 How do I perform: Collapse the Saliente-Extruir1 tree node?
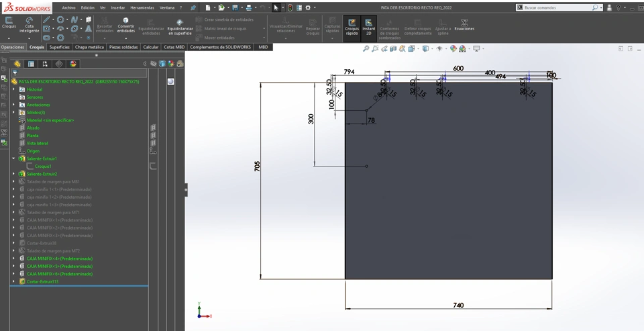tap(13, 158)
